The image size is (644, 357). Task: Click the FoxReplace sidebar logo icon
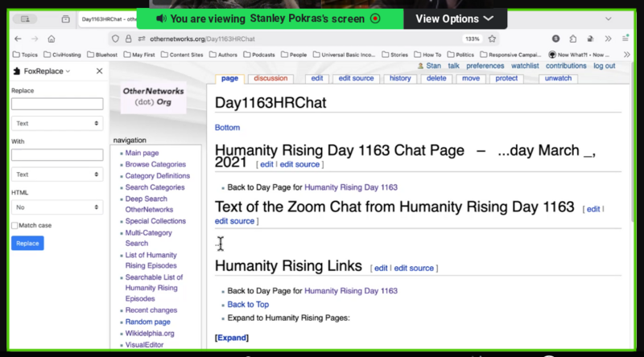(17, 71)
